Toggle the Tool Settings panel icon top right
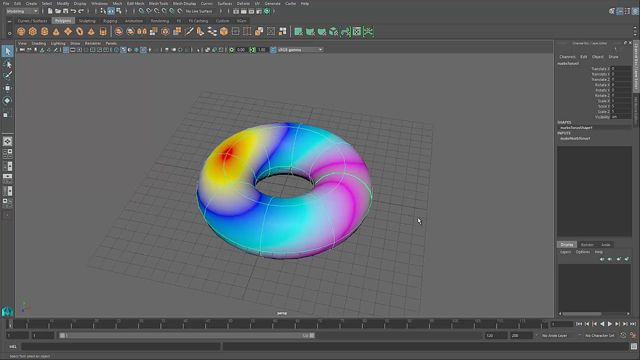 [627, 11]
